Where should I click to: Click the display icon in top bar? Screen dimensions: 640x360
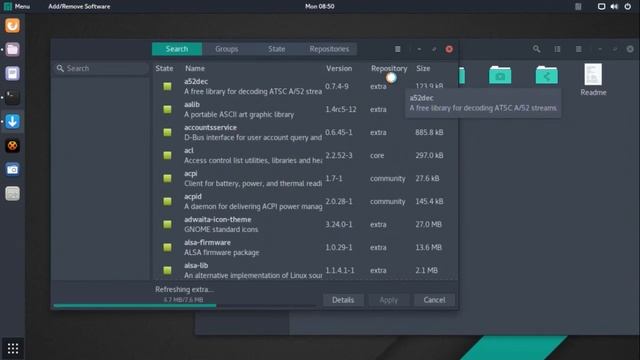[601, 6]
